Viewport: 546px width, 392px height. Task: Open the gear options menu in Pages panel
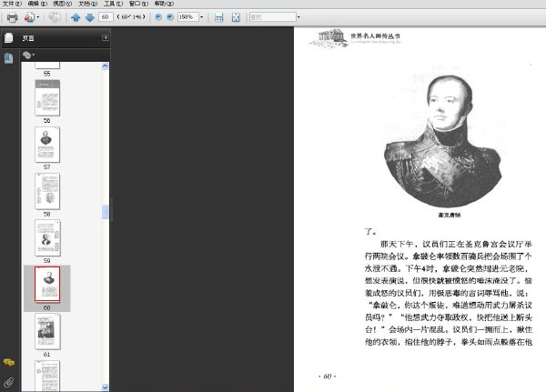point(28,55)
